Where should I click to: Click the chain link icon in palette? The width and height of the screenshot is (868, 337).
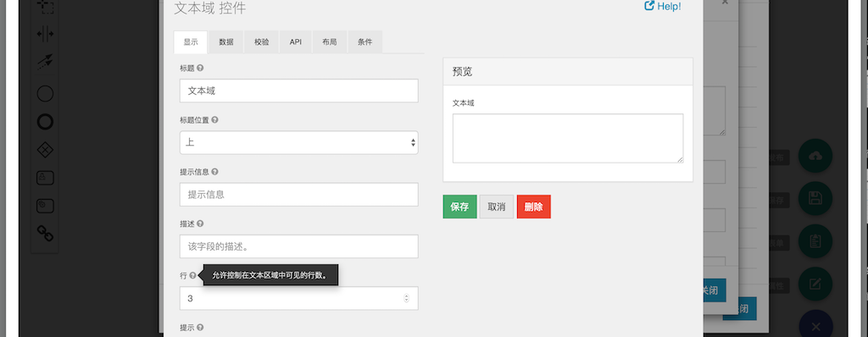click(45, 233)
